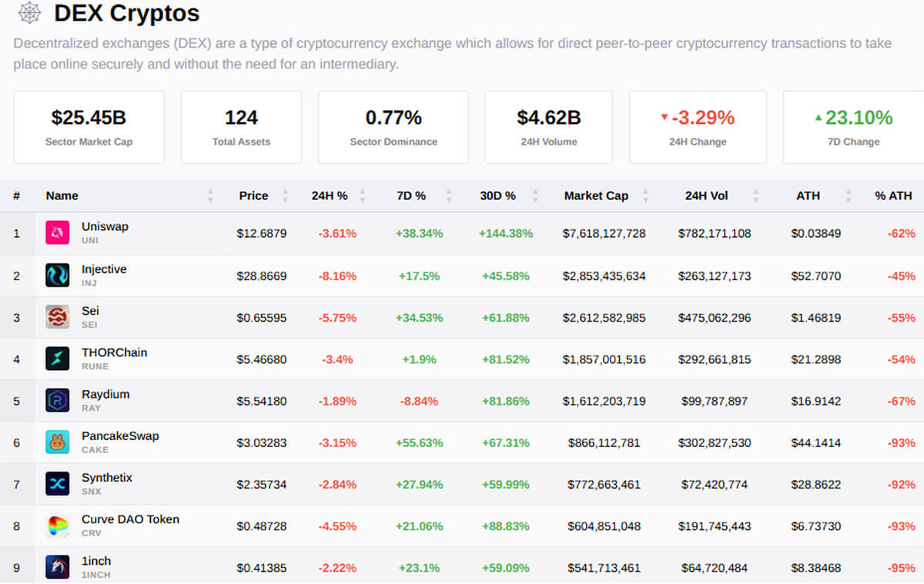
Task: Click the PancakeSwap bunny logo icon
Action: (57, 442)
